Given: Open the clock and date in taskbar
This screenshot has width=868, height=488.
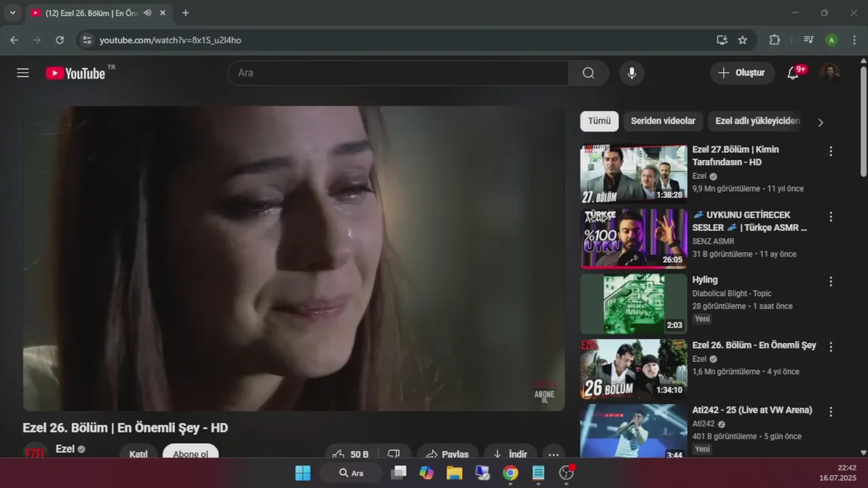Looking at the screenshot, I should (x=838, y=472).
